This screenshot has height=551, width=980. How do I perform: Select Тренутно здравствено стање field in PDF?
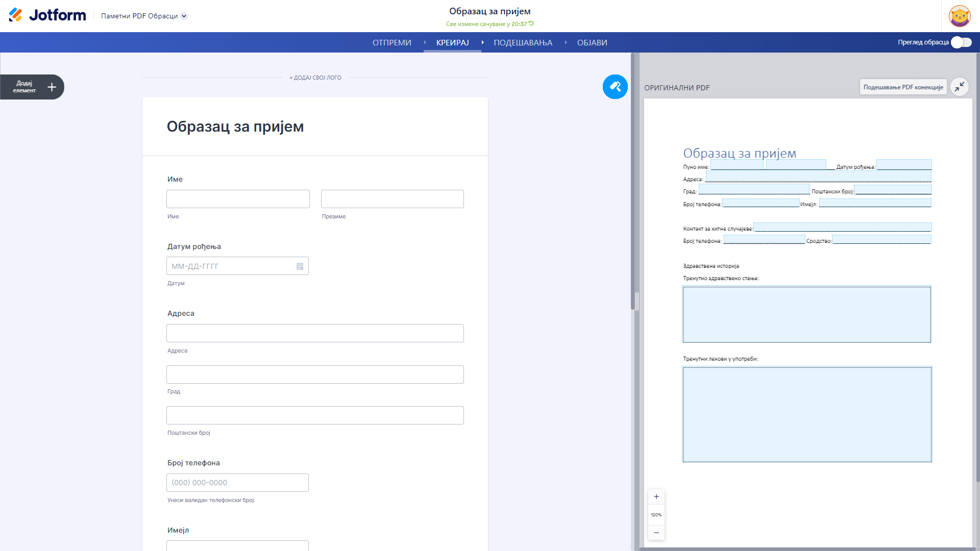pos(806,314)
